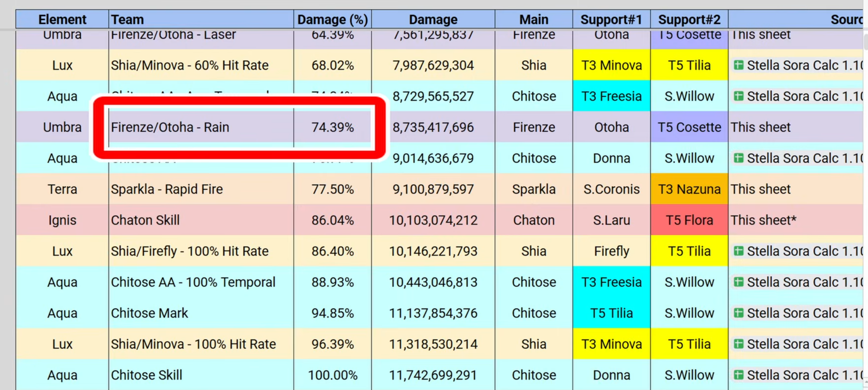This screenshot has height=390, width=868.
Task: Select the Ignis element cell
Action: [62, 220]
